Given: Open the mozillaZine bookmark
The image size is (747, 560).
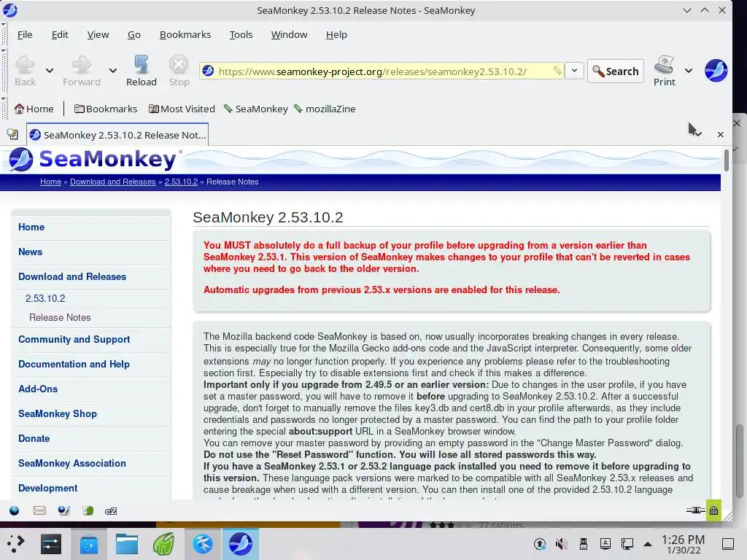Looking at the screenshot, I should (325, 109).
